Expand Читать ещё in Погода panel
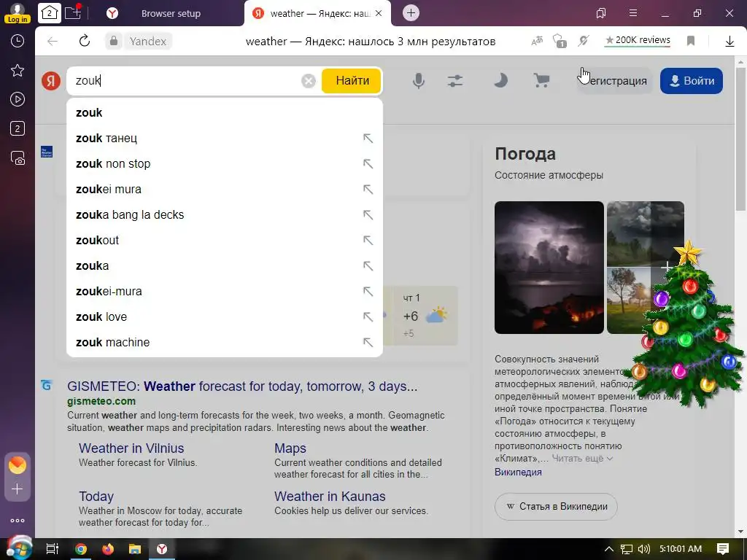 [x=582, y=458]
